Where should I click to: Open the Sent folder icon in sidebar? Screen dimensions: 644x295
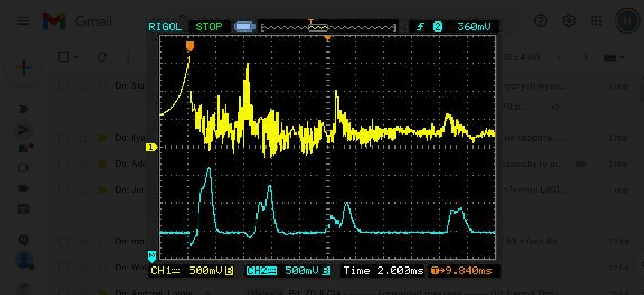pyautogui.click(x=23, y=130)
